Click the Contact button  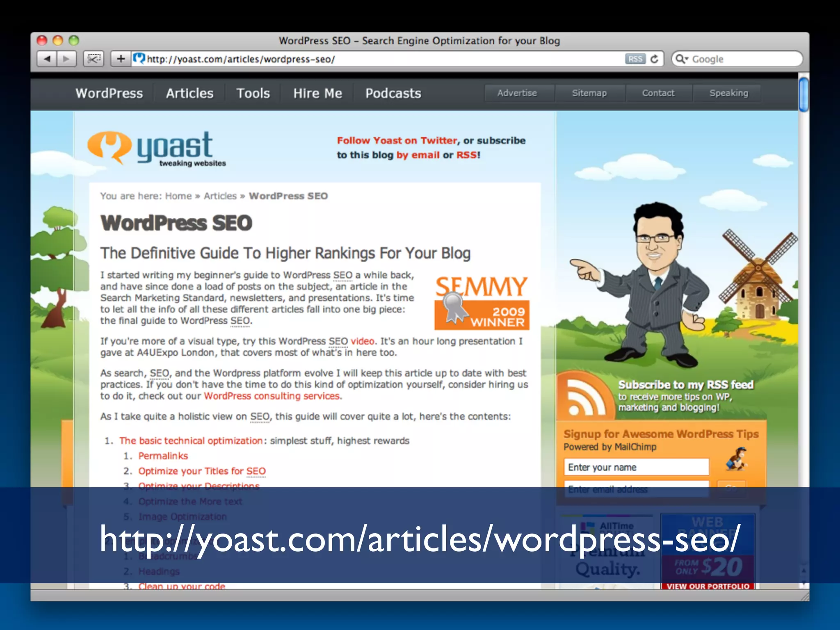click(x=658, y=93)
